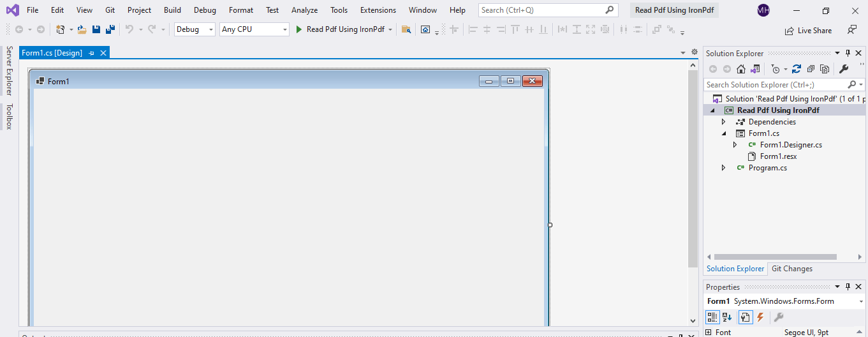Open the Build menu

(x=172, y=10)
